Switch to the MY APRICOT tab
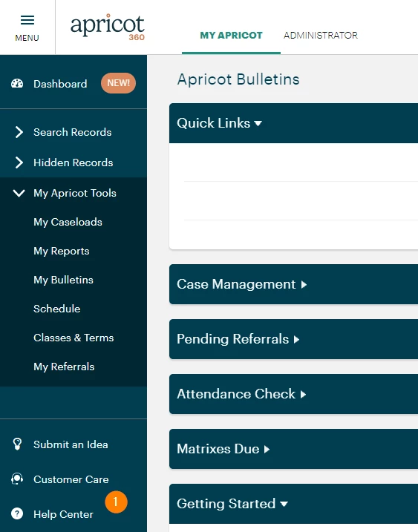Image resolution: width=418 pixels, height=532 pixels. [x=231, y=36]
